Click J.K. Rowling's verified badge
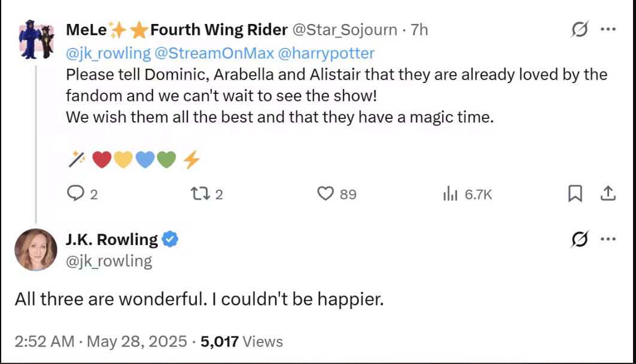This screenshot has height=364, width=636. click(x=171, y=240)
